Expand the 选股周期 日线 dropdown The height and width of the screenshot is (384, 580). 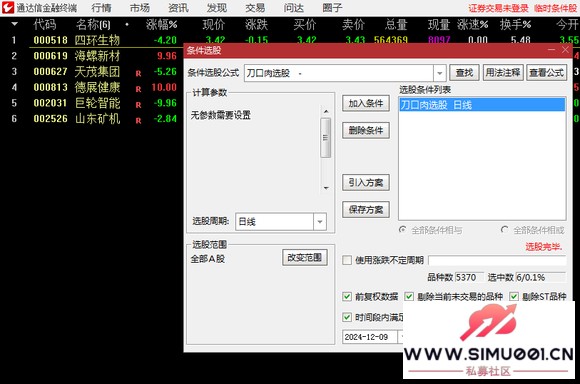(x=320, y=222)
